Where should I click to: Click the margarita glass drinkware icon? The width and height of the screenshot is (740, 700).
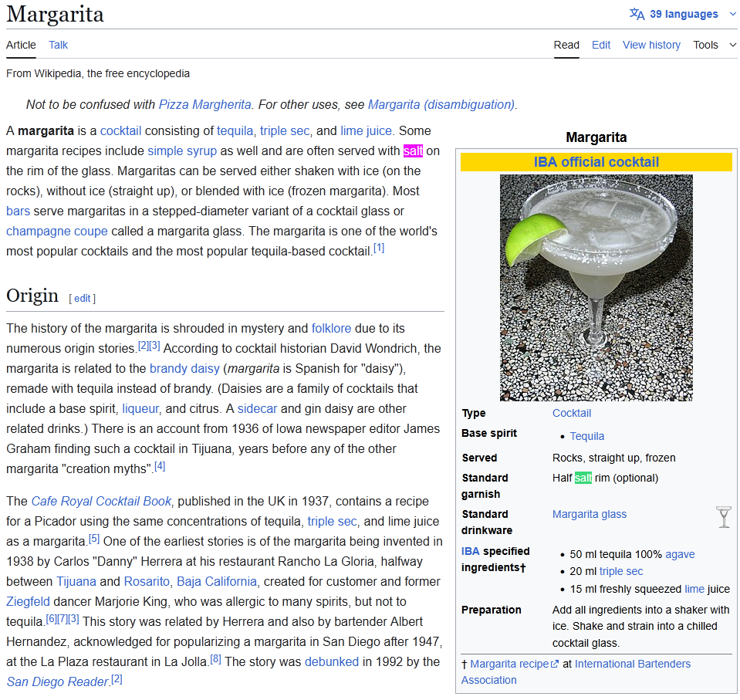click(x=724, y=517)
